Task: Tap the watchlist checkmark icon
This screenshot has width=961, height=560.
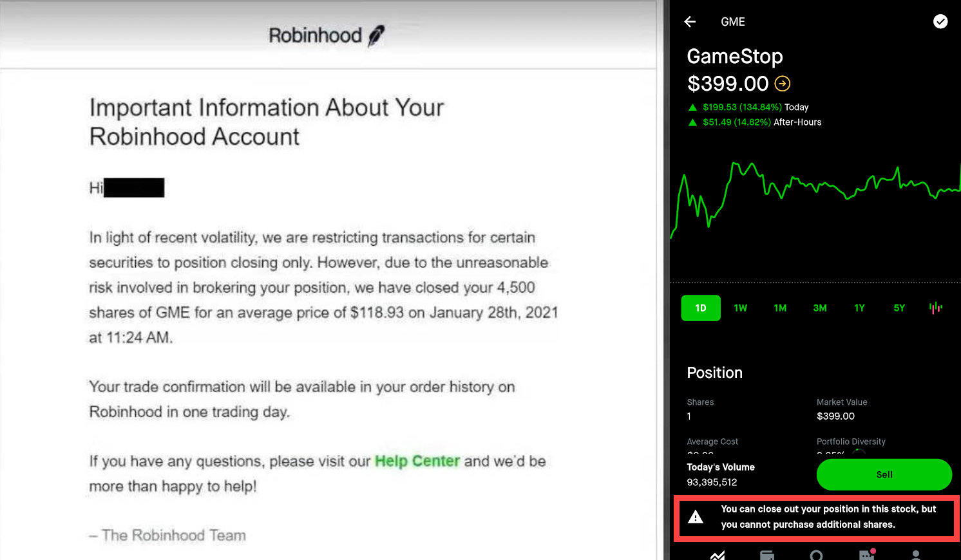Action: click(940, 22)
